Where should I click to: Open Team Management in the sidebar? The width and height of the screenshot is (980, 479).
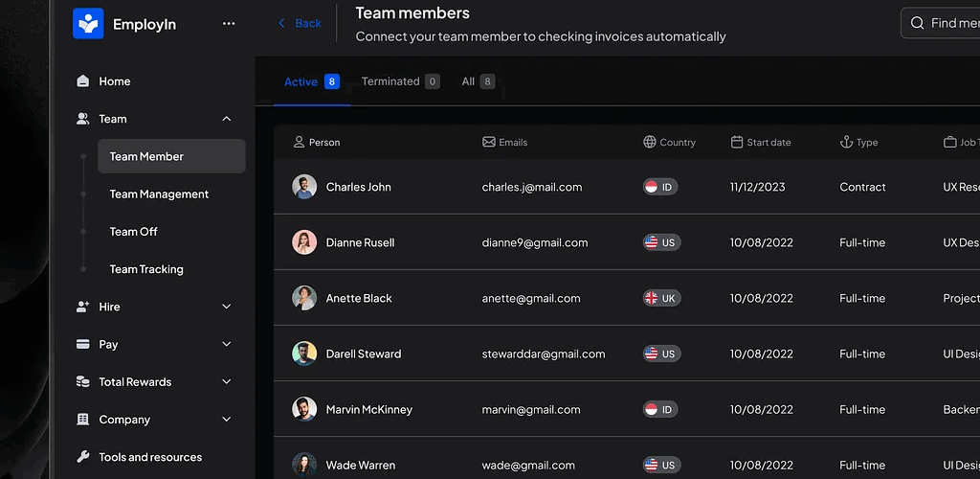159,194
